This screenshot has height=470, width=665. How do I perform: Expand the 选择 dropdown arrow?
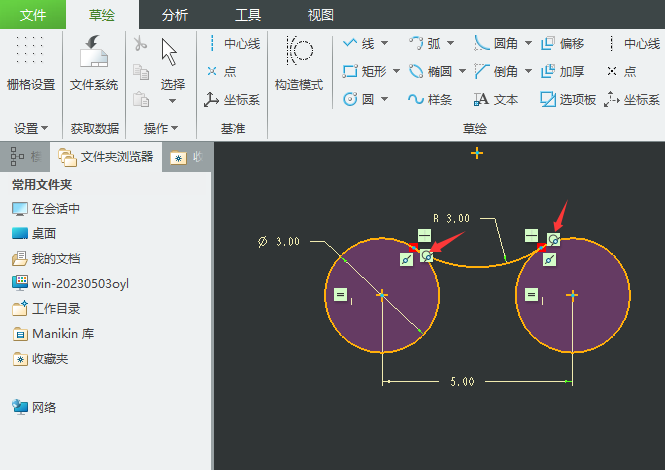tap(172, 101)
